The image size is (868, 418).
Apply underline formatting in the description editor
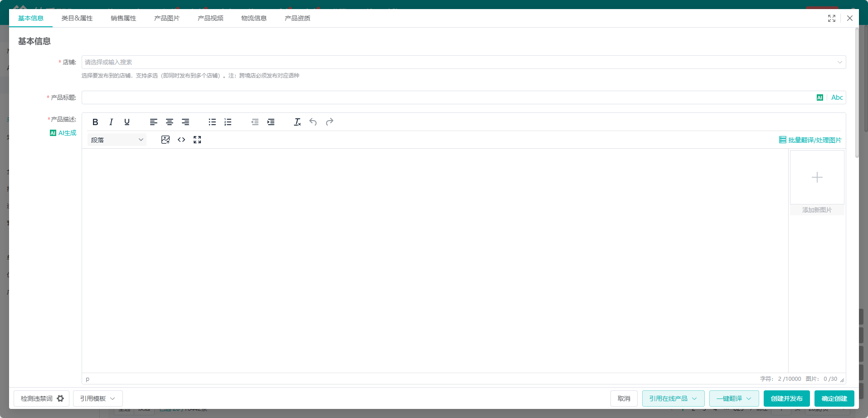click(x=127, y=122)
